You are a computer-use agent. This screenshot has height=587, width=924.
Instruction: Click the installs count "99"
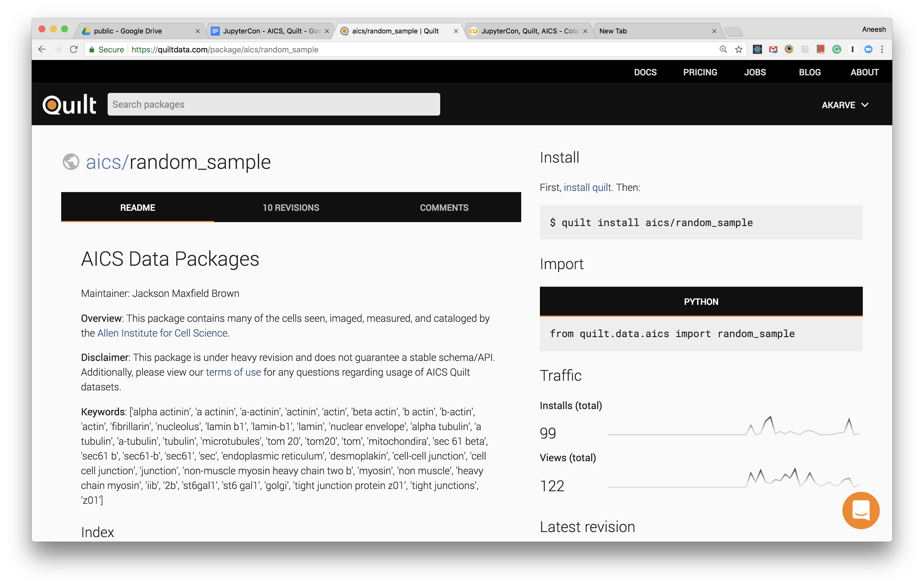pos(548,433)
